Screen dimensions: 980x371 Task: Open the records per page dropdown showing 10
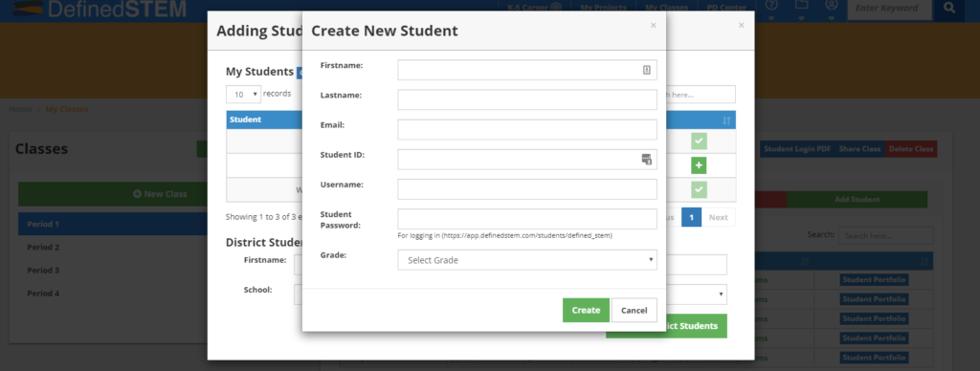point(243,95)
